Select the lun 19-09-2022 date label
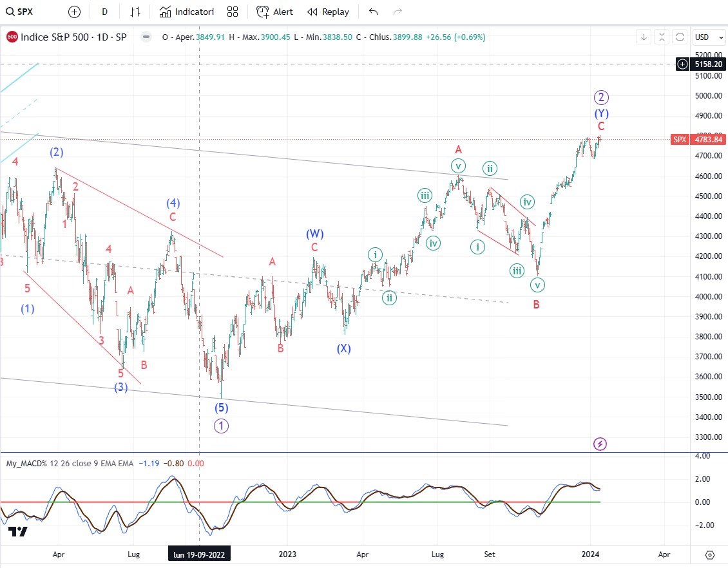Viewport: 728px width, 568px height. point(199,554)
